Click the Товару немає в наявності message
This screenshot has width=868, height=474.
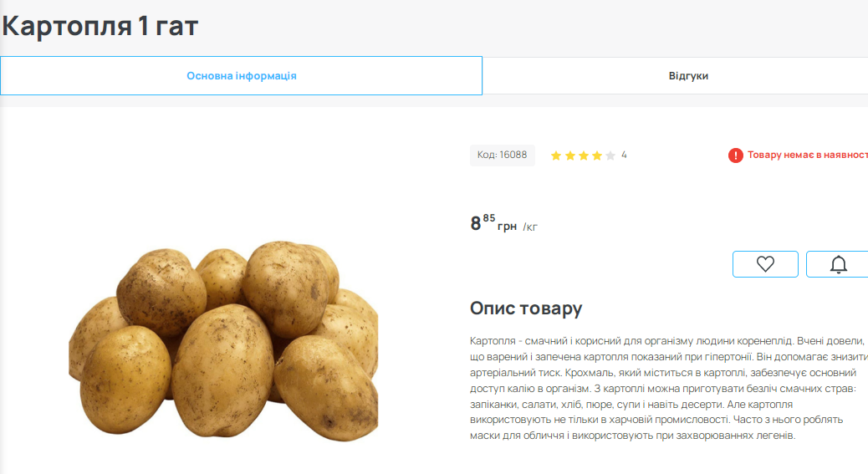[x=808, y=155]
